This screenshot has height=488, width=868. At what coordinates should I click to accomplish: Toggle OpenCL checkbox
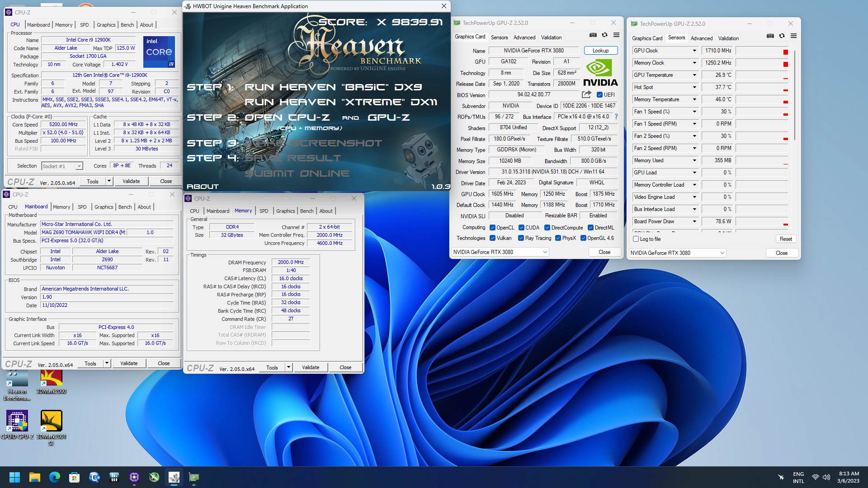pyautogui.click(x=492, y=228)
